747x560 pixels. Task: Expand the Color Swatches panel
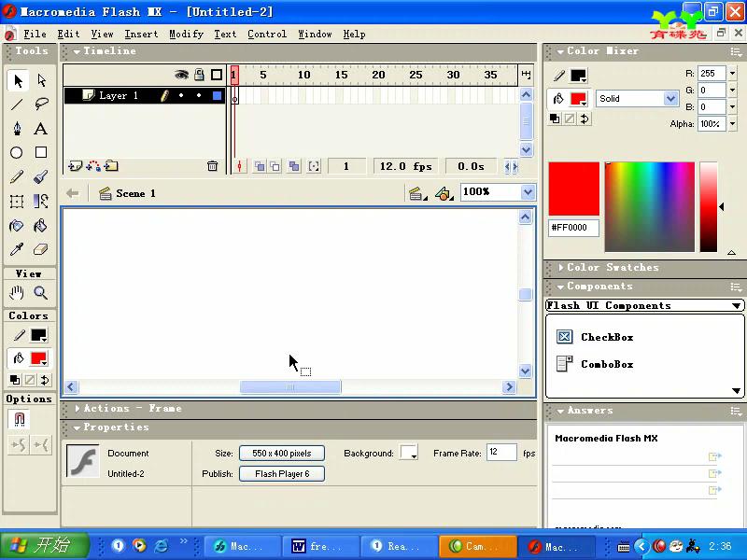point(561,268)
